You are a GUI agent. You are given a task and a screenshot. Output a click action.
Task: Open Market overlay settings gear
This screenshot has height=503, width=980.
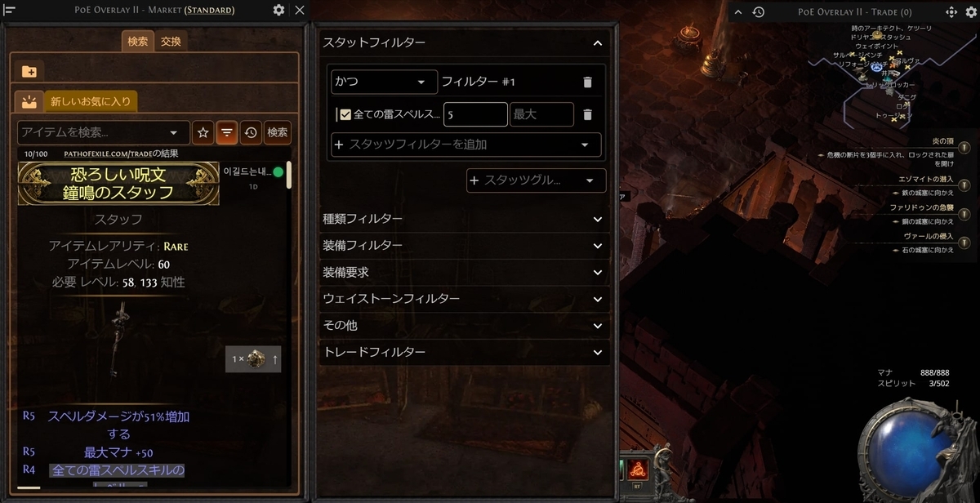tap(279, 11)
